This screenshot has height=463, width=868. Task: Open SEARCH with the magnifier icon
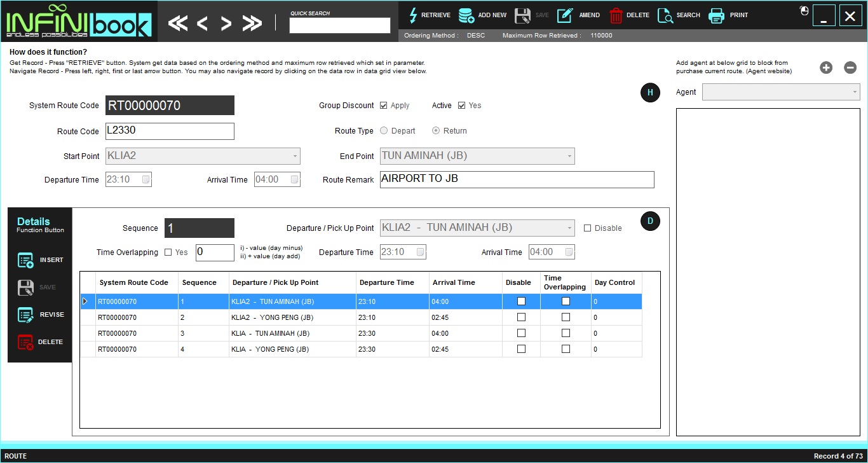click(x=665, y=15)
